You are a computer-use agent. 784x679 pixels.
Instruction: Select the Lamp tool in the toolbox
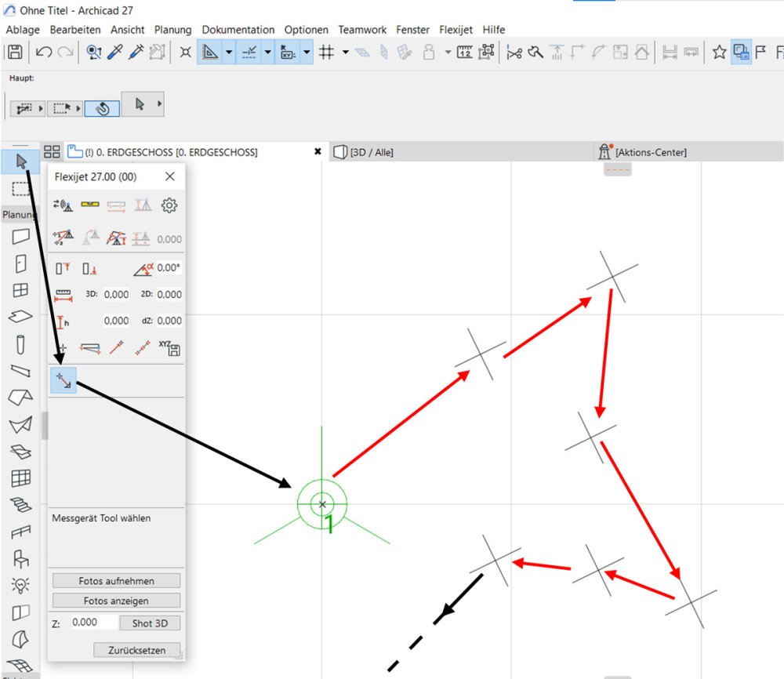click(21, 585)
